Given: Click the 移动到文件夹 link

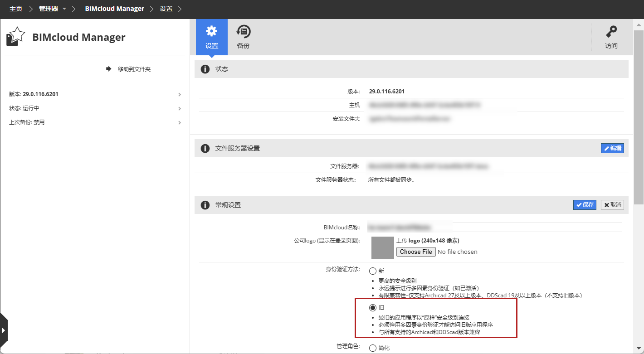Looking at the screenshot, I should point(134,69).
